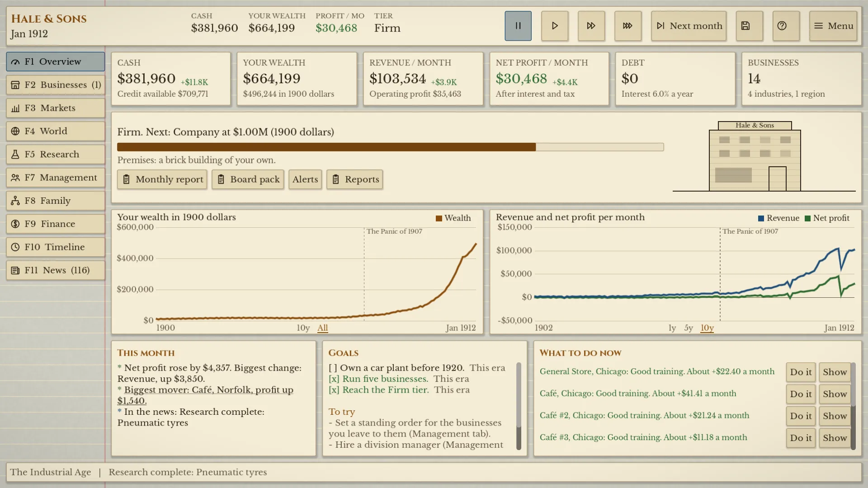The width and height of the screenshot is (868, 488).
Task: Click the Hale & Sons building picture
Action: [755, 156]
